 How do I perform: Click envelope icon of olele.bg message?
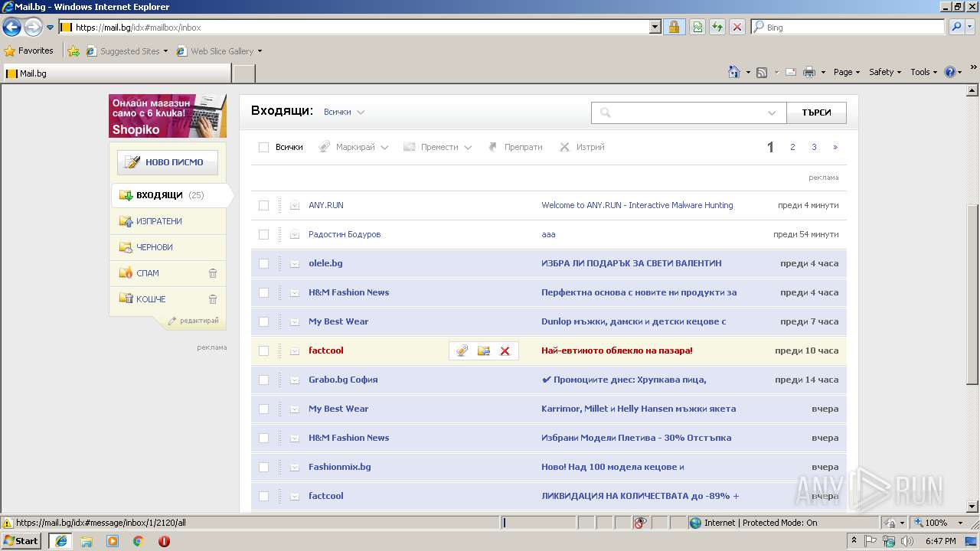(x=295, y=263)
